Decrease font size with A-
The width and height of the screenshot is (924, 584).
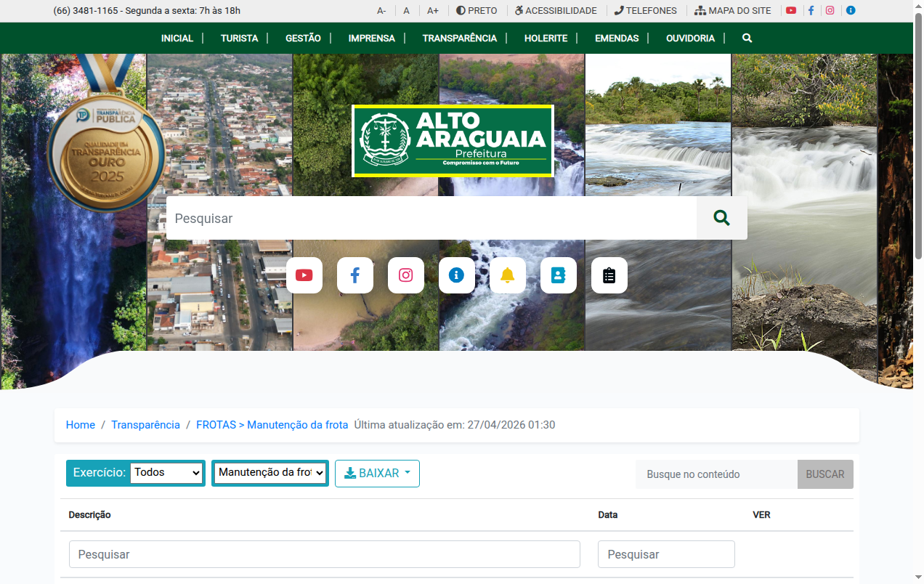(381, 11)
